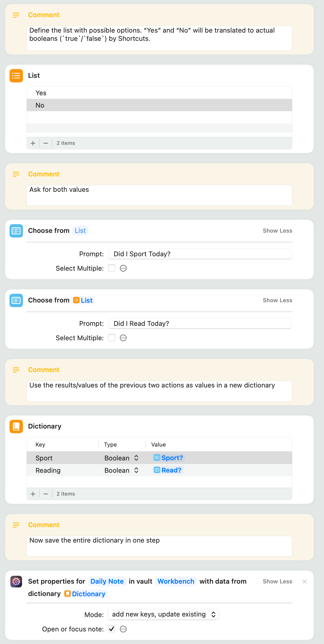Remove the Set properties action
Image resolution: width=324 pixels, height=644 pixels.
[x=304, y=582]
